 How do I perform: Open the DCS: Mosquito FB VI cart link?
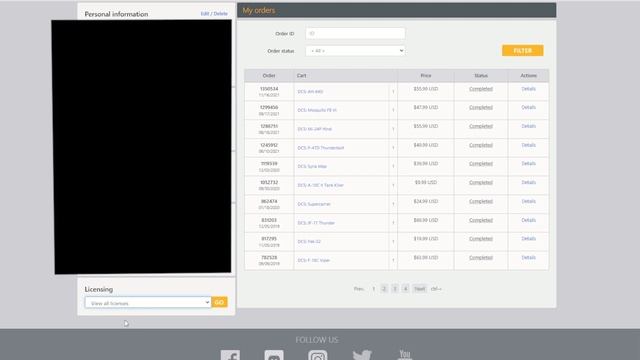click(x=317, y=110)
